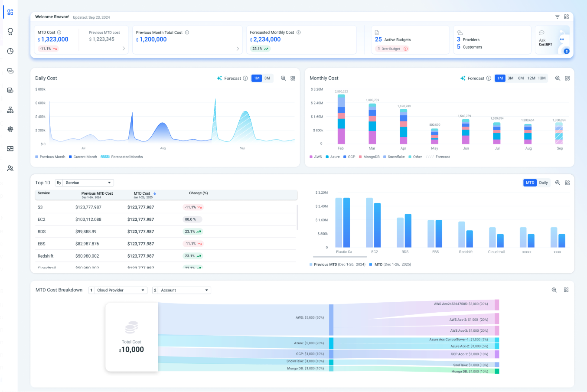Viewport: 587px width, 392px height.
Task: Open the dashboard grid icon in sidebar
Action: (x=10, y=12)
